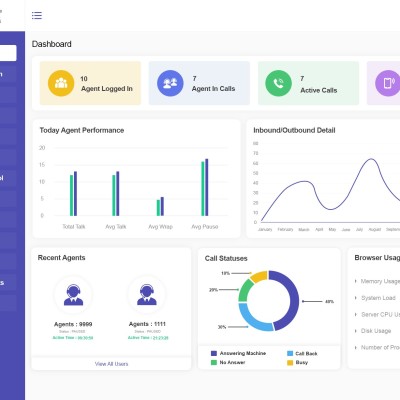Select the Agents : 1111 headset avatar
This screenshot has height=400, width=400.
tap(147, 295)
